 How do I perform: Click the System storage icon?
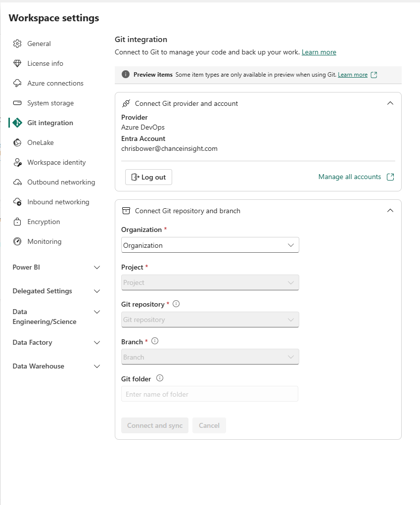point(17,103)
